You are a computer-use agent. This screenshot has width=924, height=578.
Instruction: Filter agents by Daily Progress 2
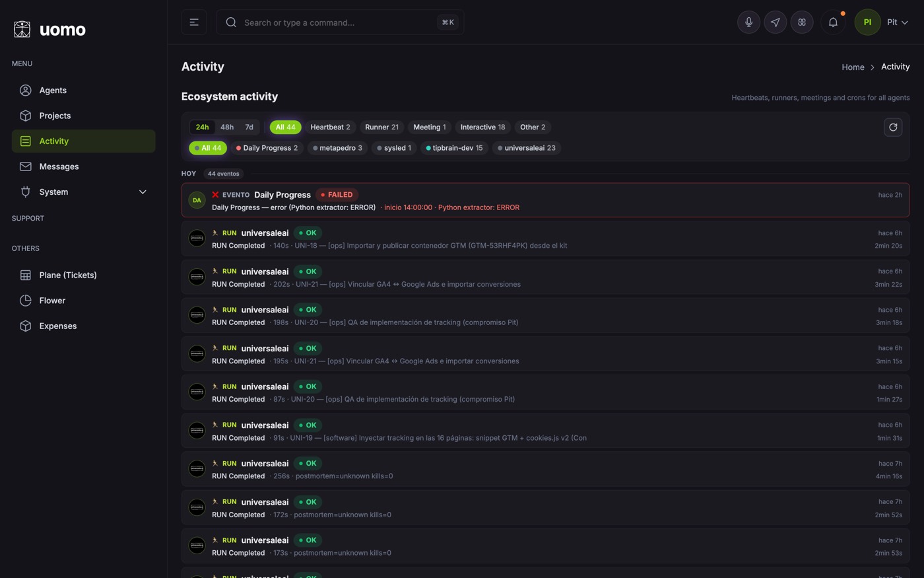(267, 148)
